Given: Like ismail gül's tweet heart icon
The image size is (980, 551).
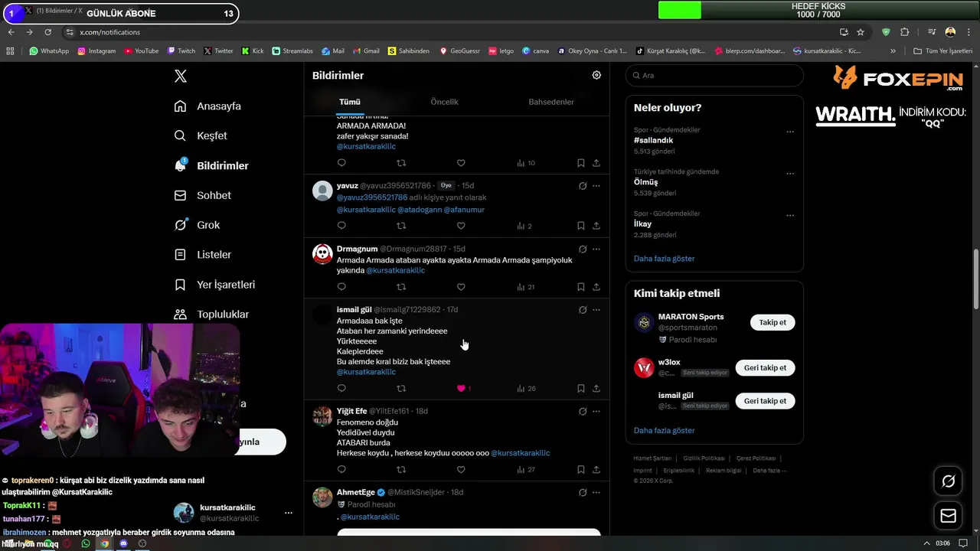Looking at the screenshot, I should coord(461,388).
